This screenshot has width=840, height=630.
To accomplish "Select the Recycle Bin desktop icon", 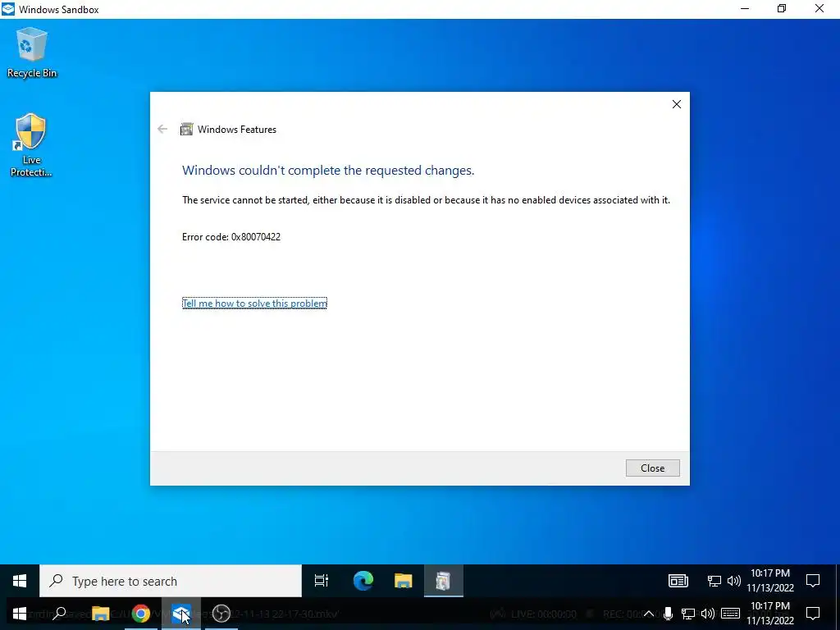I will point(32,52).
